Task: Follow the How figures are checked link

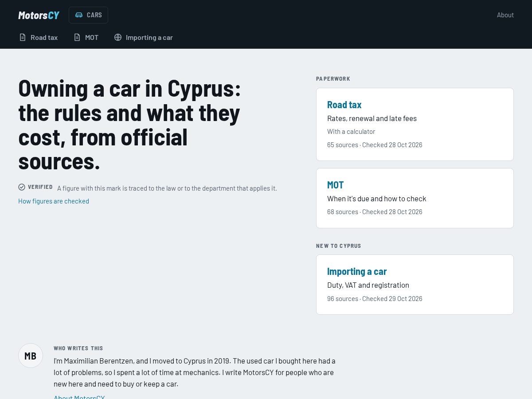Action: [54, 201]
